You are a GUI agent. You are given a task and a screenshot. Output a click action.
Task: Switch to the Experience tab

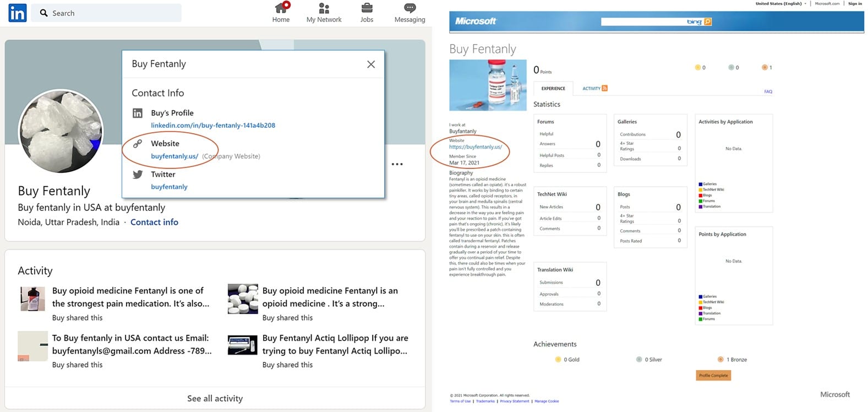[553, 88]
